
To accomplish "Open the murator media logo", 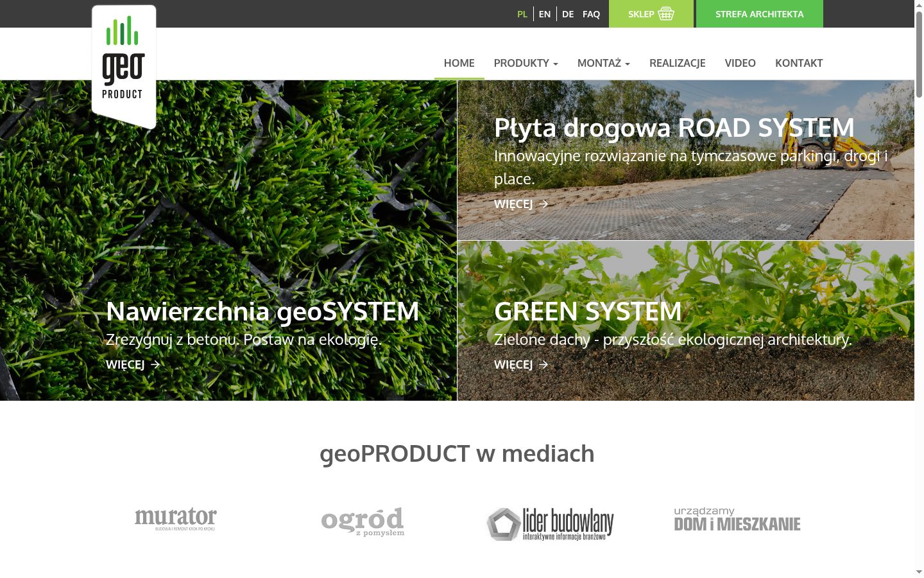I will coord(176,519).
